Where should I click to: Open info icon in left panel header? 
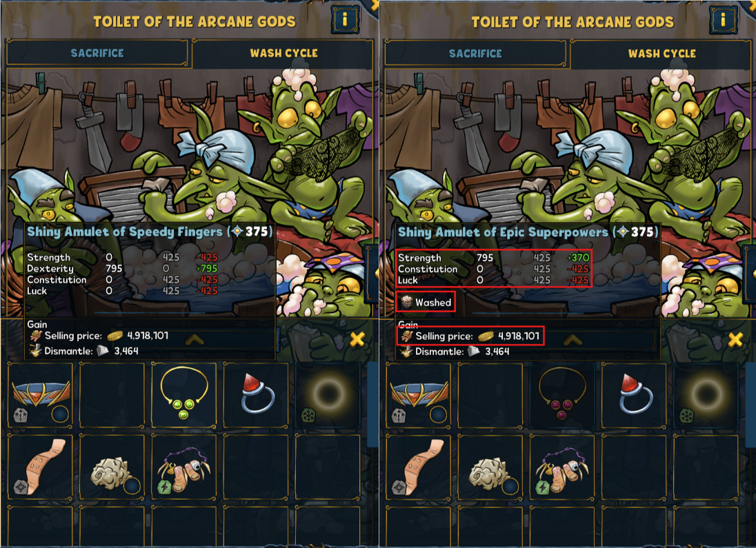coord(345,20)
